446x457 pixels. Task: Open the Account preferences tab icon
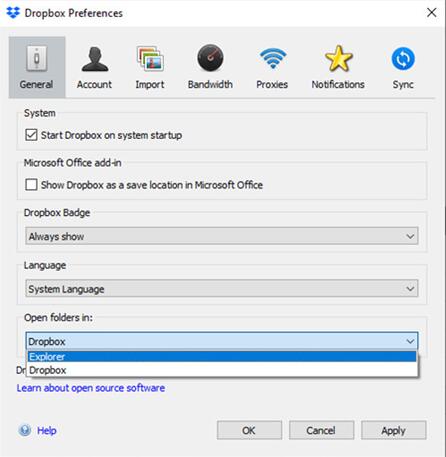[95, 59]
